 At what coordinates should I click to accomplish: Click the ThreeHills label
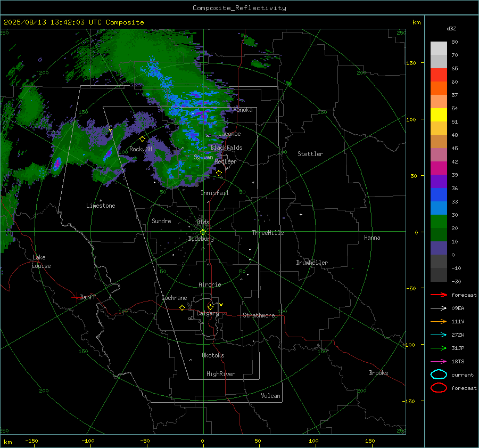click(x=268, y=233)
